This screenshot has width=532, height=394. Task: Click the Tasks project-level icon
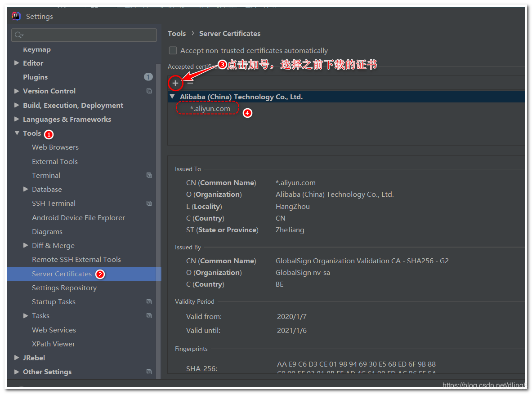tap(149, 315)
